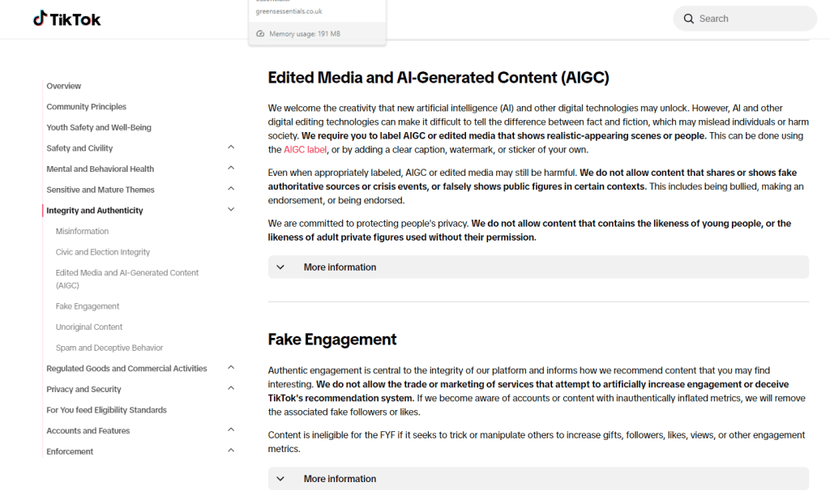
Task: Open Spam and Deceptive Behavior subsection
Action: point(109,348)
